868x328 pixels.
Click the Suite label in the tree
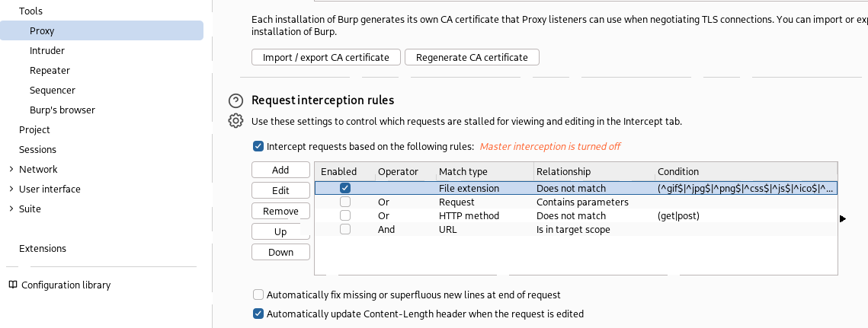[30, 209]
